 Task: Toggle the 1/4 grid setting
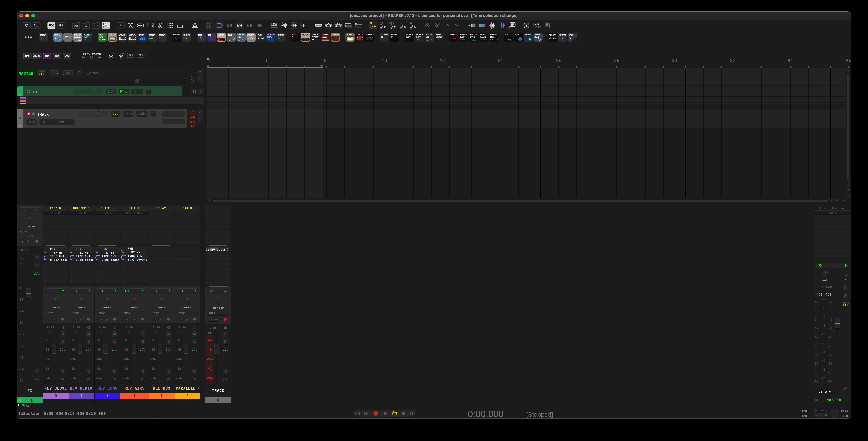tap(240, 25)
